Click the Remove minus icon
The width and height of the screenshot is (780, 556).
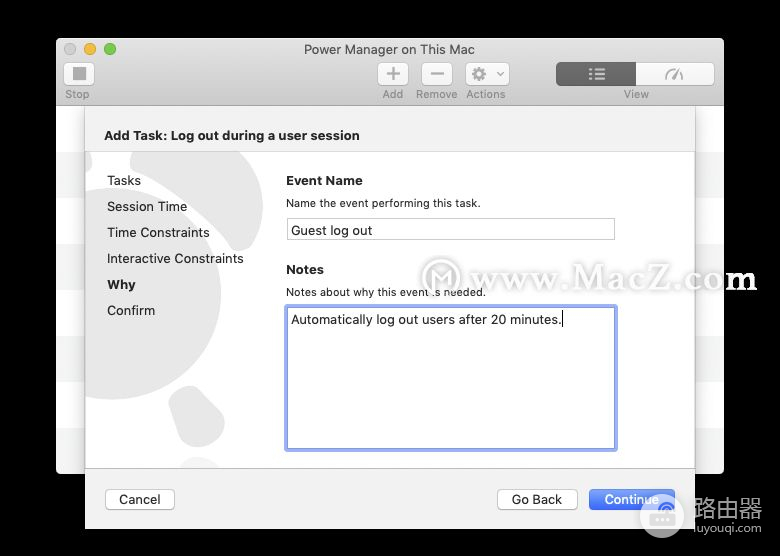click(x=436, y=74)
